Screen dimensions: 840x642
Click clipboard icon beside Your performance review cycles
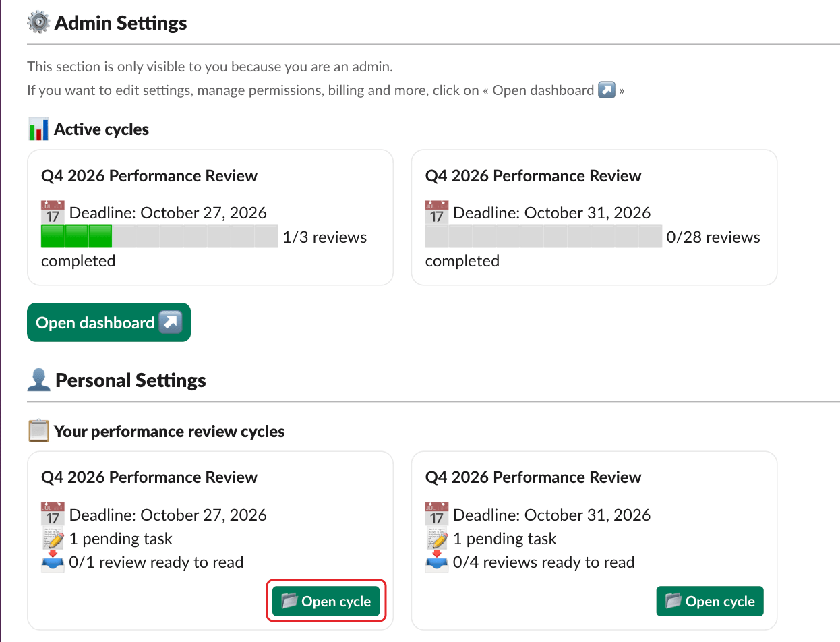point(38,431)
